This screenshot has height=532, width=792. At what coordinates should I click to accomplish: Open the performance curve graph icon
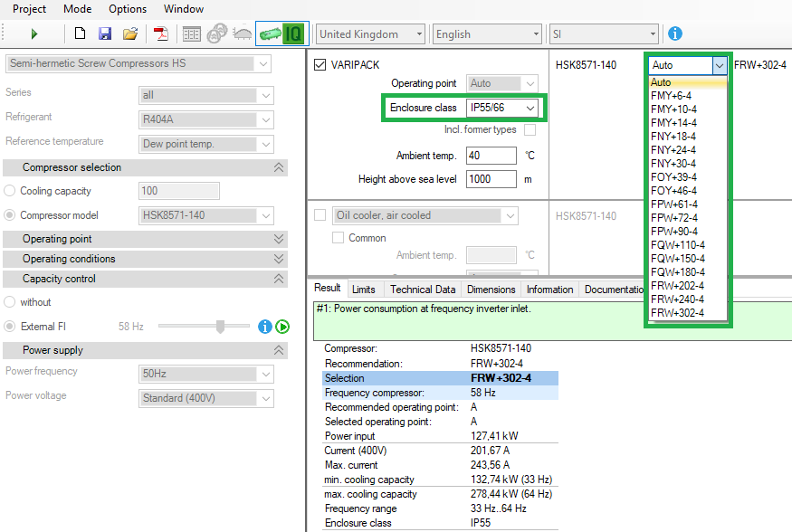(242, 32)
